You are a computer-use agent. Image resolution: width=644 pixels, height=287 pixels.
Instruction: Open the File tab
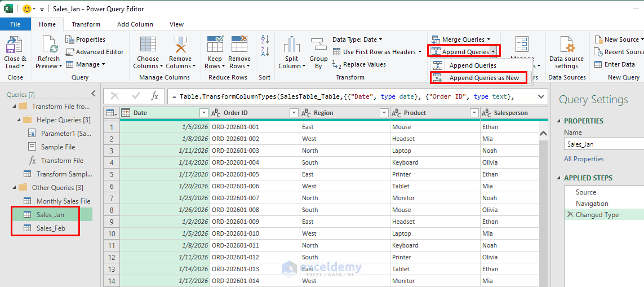click(x=15, y=24)
